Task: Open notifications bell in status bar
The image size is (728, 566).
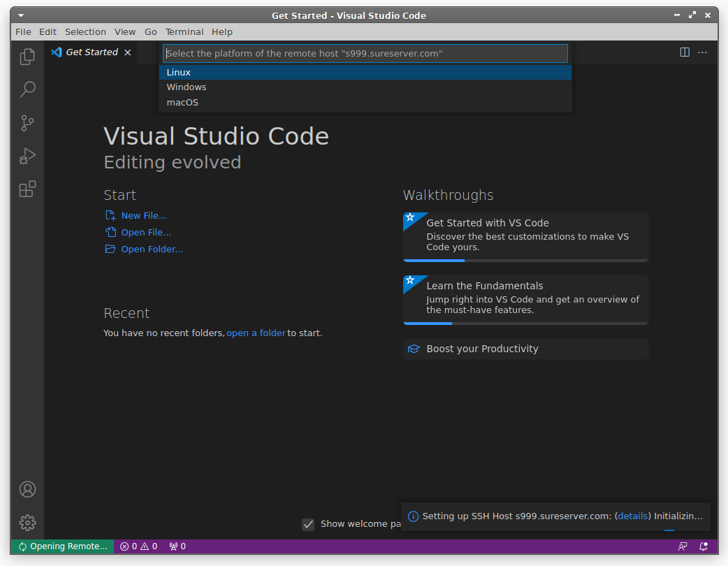Action: click(x=704, y=546)
